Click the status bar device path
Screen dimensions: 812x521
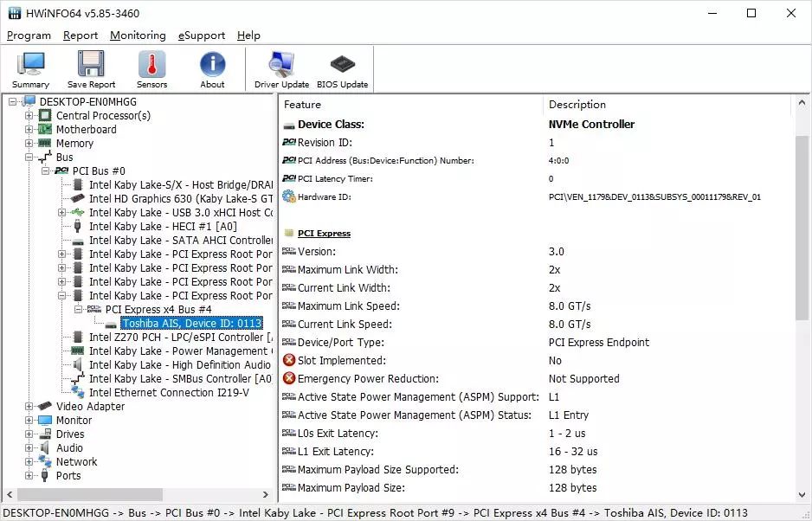coord(375,512)
